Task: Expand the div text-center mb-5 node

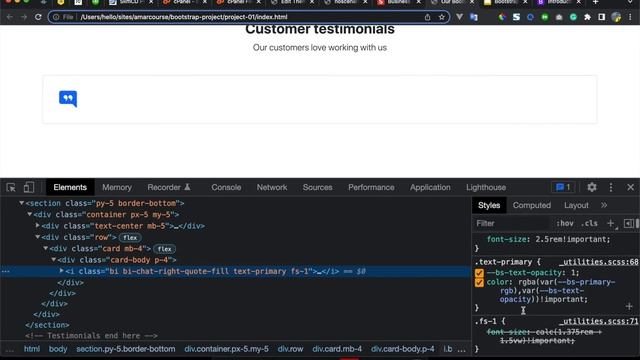Action: tap(38, 225)
